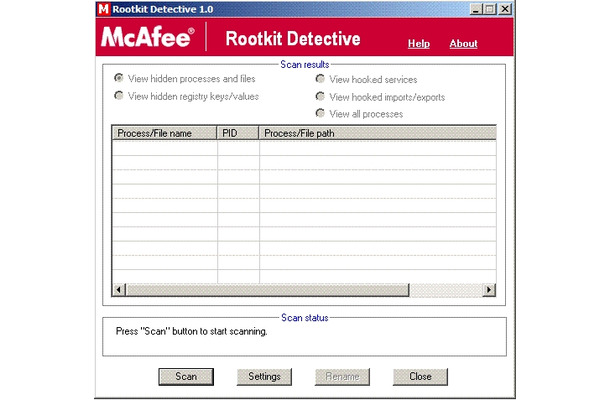Click the horizontal scrollbar left arrow
Image resolution: width=610 pixels, height=400 pixels.
(x=119, y=290)
